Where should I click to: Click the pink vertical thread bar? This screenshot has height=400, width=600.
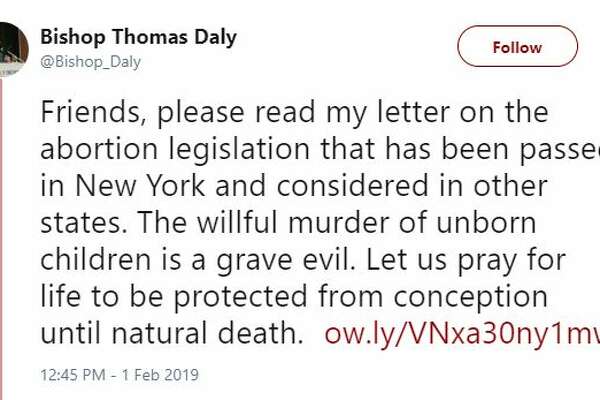[x=2, y=237]
